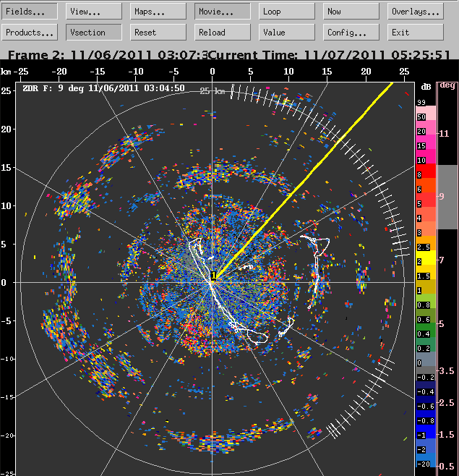Click the gray 9 deg elevation bar

[447, 197]
